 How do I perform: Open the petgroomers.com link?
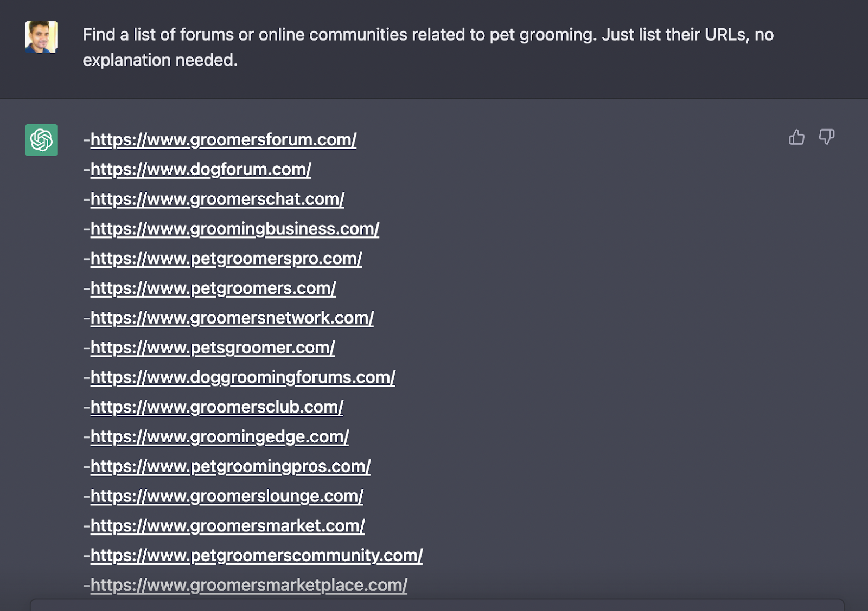coord(213,288)
